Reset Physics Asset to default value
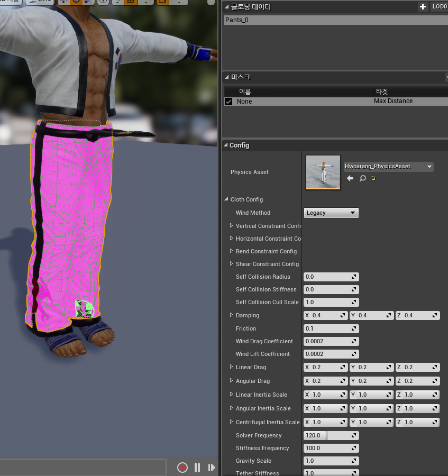The height and width of the screenshot is (476, 448). tap(373, 178)
